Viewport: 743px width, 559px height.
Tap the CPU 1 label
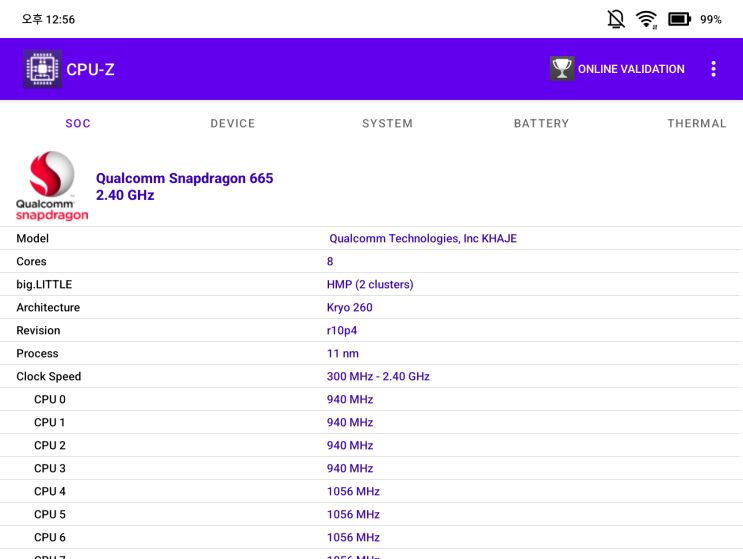click(49, 422)
